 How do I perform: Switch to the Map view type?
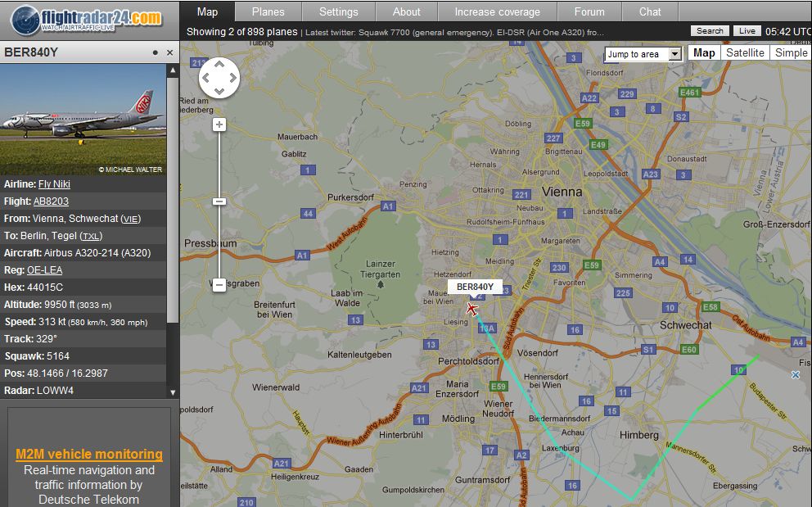704,53
